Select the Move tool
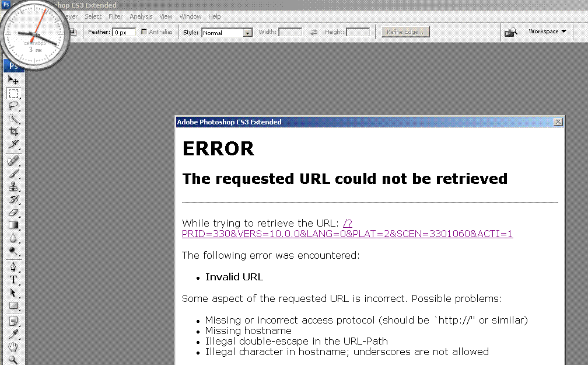Image resolution: width=588 pixels, height=365 pixels. pyautogui.click(x=13, y=80)
